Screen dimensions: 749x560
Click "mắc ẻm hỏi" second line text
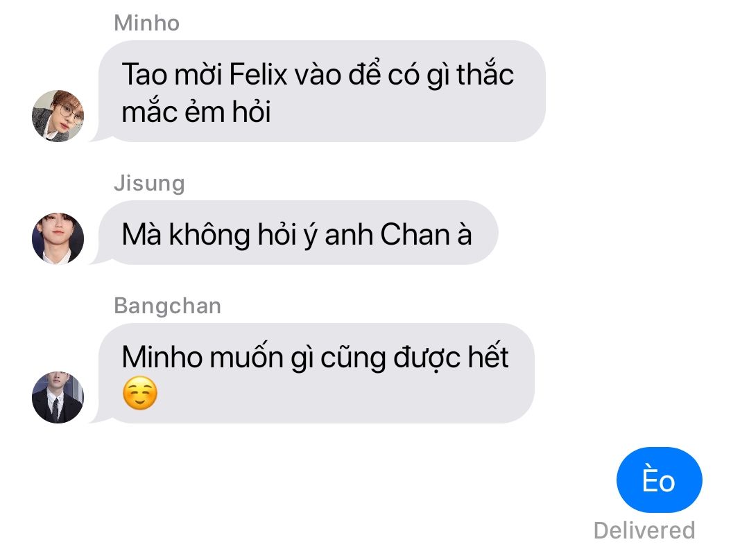pyautogui.click(x=196, y=112)
